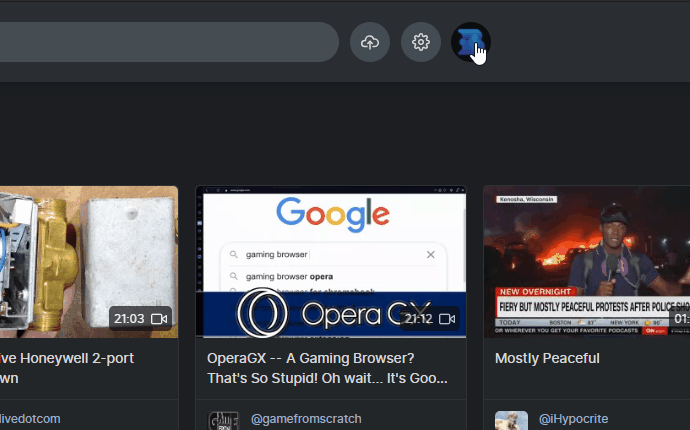Play the OperaGX Google search thumbnail
Screen dimensions: 690x430
point(331,262)
